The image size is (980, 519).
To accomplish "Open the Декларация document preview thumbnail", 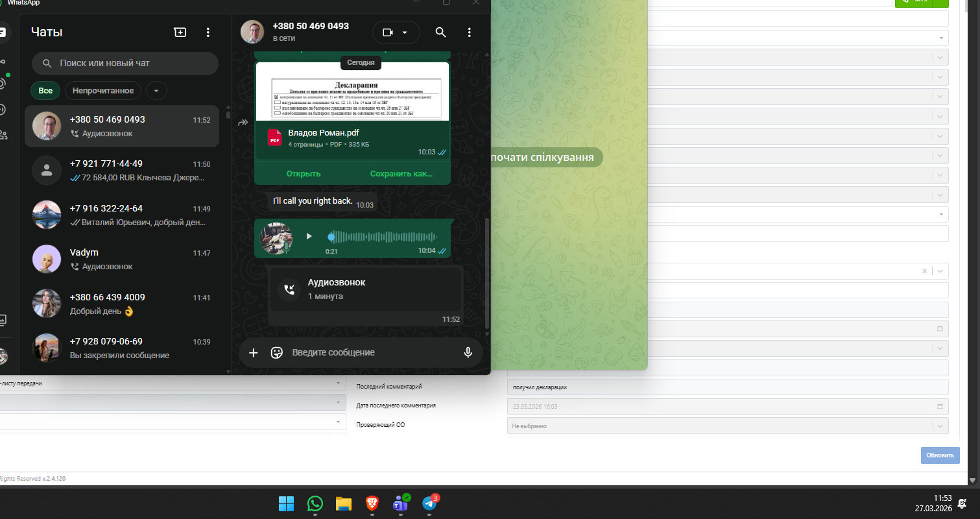I will 353,91.
